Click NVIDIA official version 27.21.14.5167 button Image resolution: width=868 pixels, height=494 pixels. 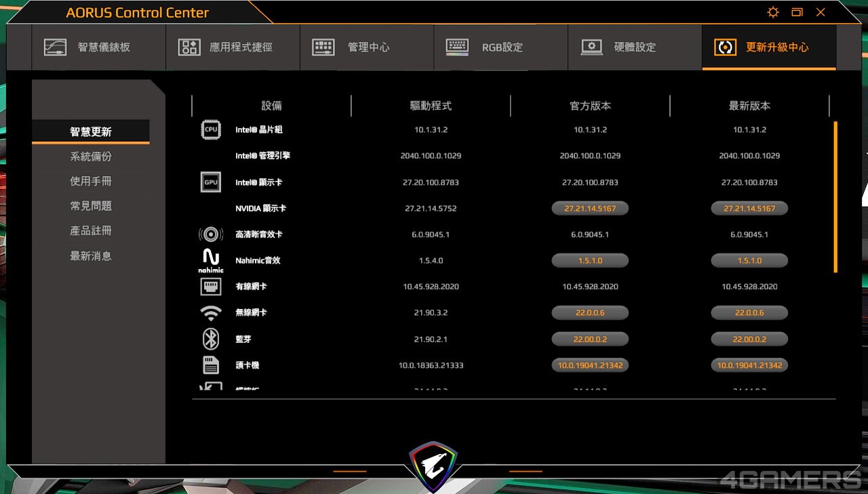pyautogui.click(x=590, y=209)
